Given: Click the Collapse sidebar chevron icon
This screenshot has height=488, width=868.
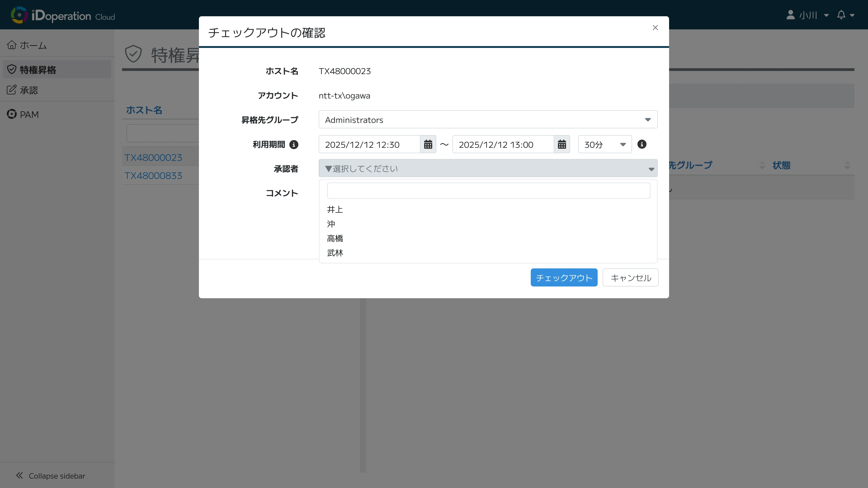Looking at the screenshot, I should coord(19,476).
